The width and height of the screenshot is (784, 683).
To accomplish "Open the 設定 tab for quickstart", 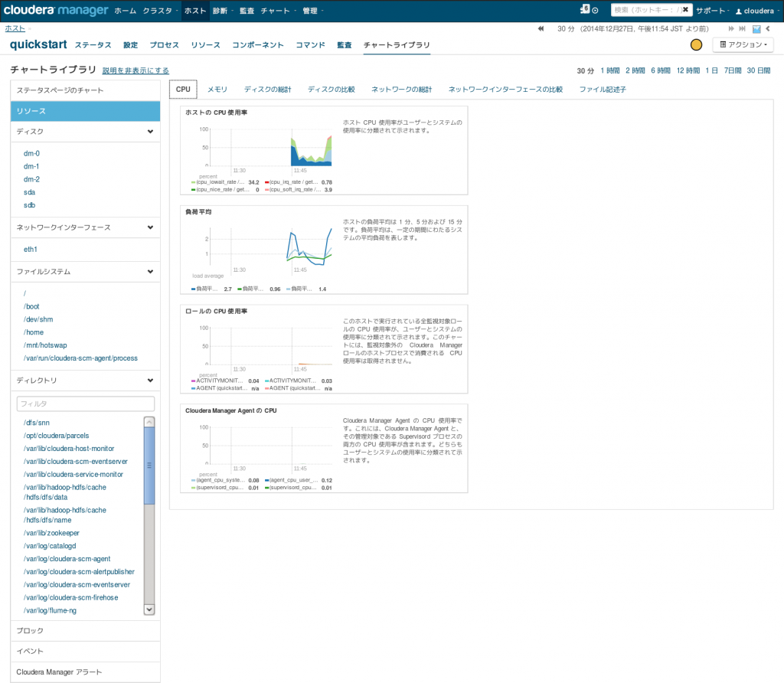I will [x=130, y=45].
